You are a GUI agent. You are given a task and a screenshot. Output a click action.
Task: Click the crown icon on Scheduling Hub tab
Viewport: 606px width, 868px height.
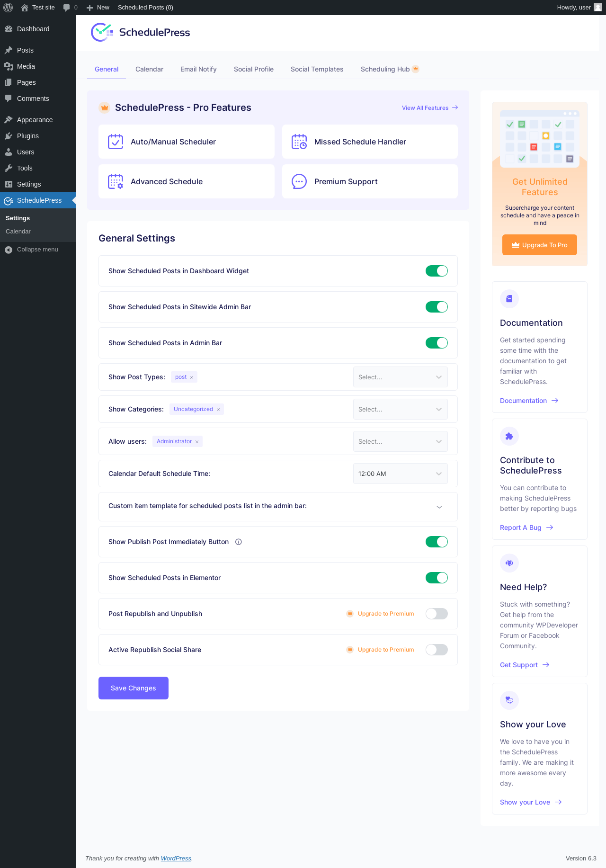coord(416,69)
